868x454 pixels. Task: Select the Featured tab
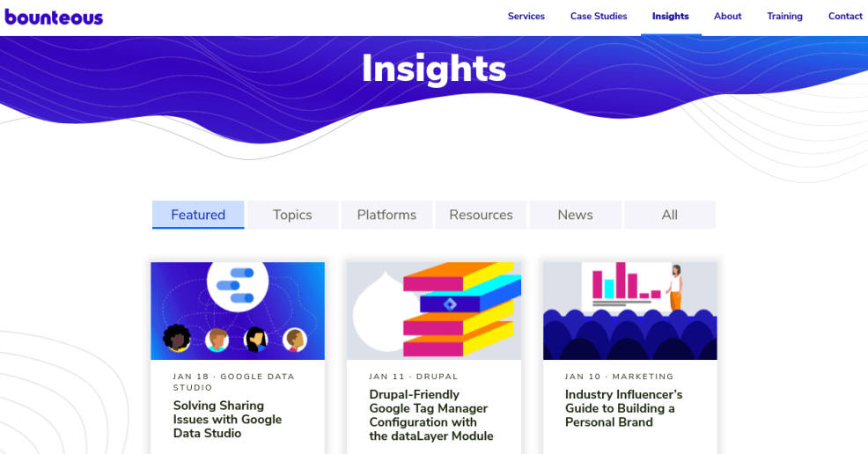coord(198,215)
